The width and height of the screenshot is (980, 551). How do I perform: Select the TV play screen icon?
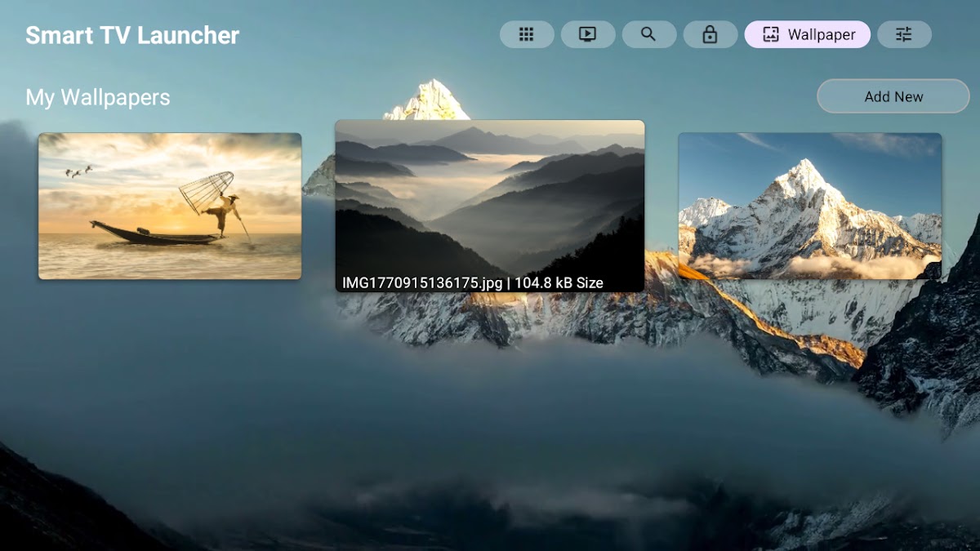[x=587, y=34]
